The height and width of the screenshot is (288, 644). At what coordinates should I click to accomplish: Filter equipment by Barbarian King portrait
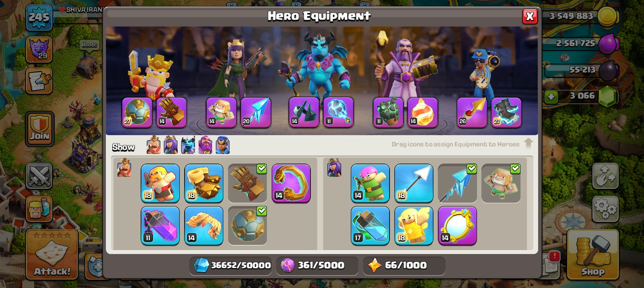click(x=153, y=145)
